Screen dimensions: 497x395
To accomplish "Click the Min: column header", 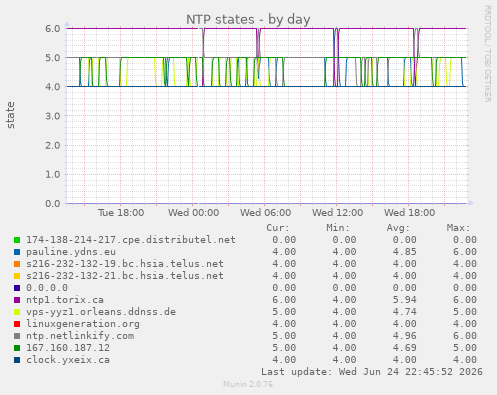I will (338, 228).
